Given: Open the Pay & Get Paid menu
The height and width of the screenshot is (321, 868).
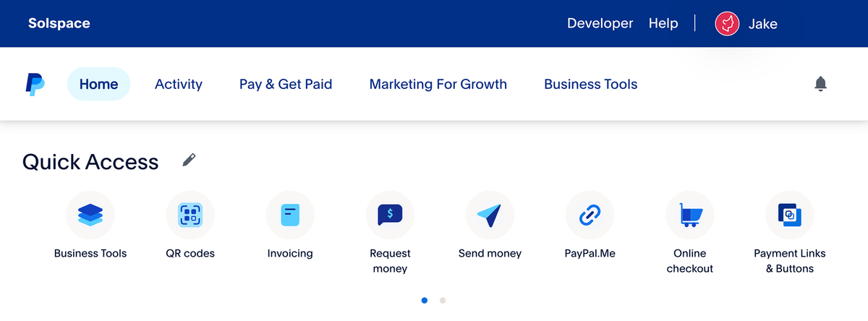Looking at the screenshot, I should pyautogui.click(x=286, y=85).
